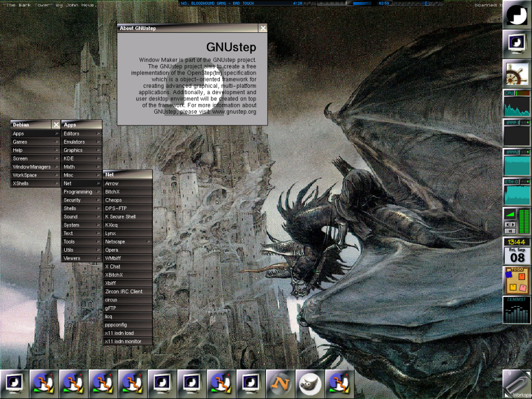This screenshot has width=532, height=399.
Task: Click the IPPP2 network monitor dockapp
Action: coord(517,162)
